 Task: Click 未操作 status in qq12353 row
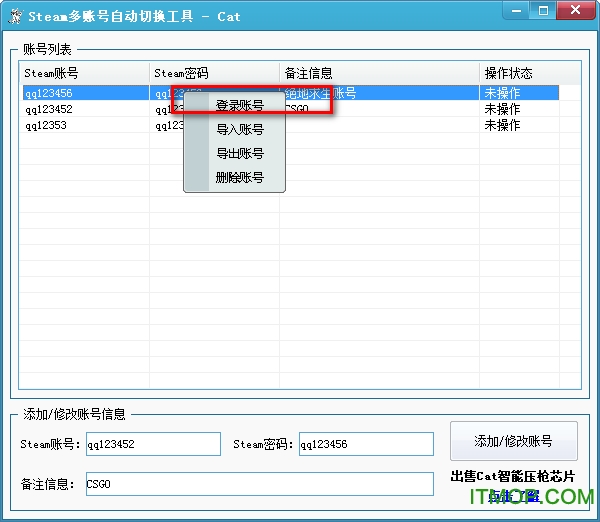[x=502, y=126]
